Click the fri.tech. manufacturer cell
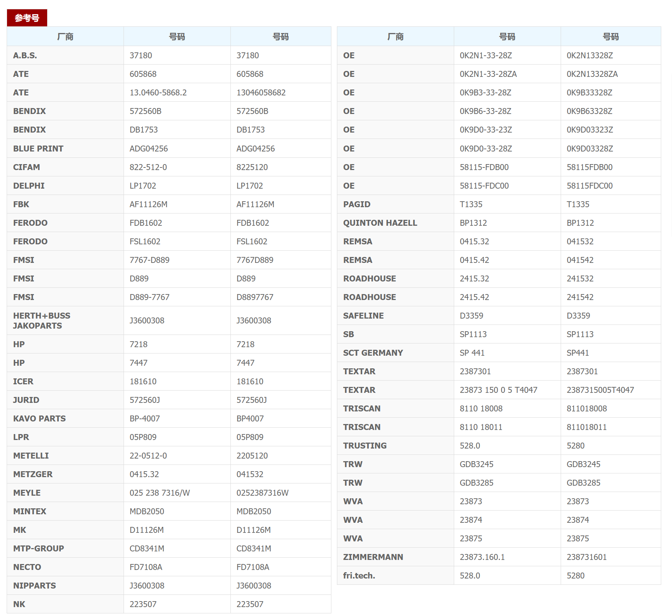This screenshot has height=616, width=672. tap(396, 576)
